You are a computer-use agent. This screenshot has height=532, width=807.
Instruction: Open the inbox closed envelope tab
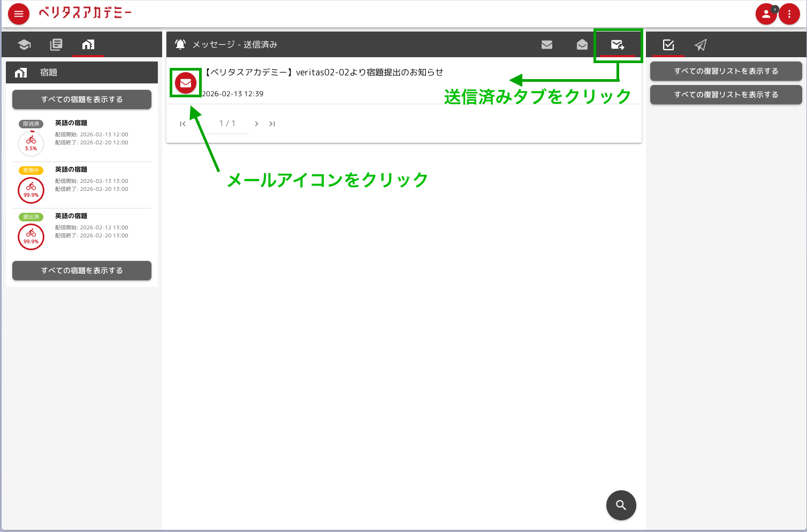coord(547,44)
